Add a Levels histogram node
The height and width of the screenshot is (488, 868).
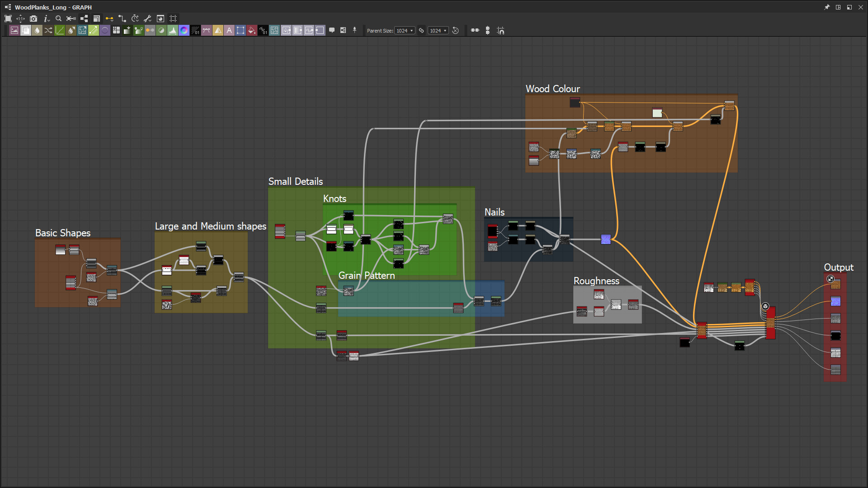point(173,30)
